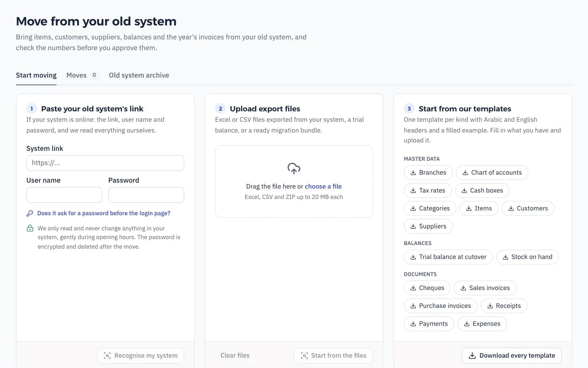Viewport: 588px width, 368px height.
Task: Click the MASTER DATA section heading
Action: coord(422,159)
